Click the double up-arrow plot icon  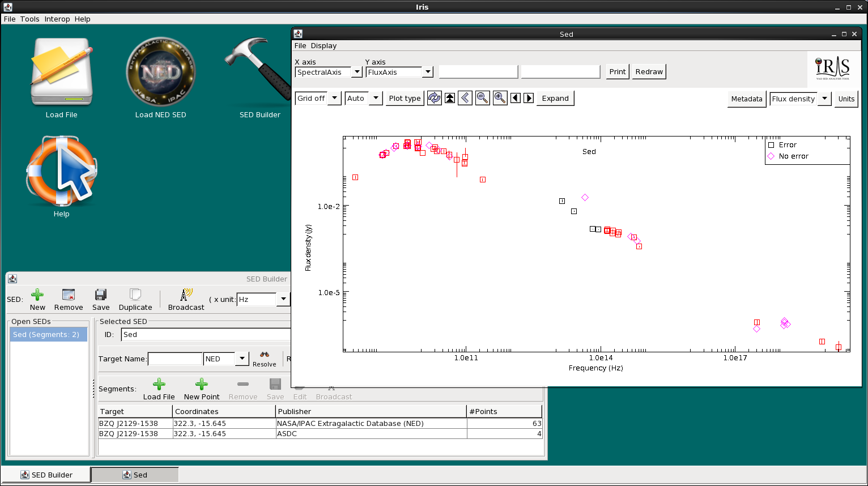point(450,98)
